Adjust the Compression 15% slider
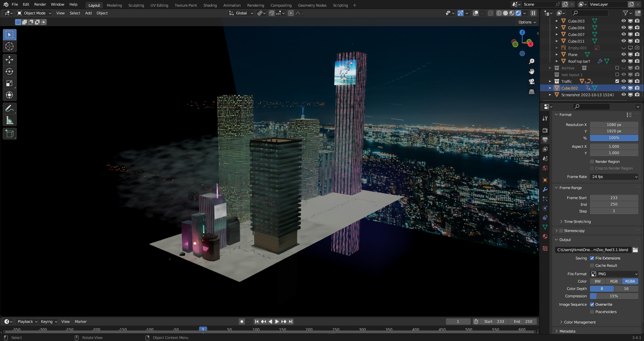Screen dimensions: 644x341 pos(614,296)
